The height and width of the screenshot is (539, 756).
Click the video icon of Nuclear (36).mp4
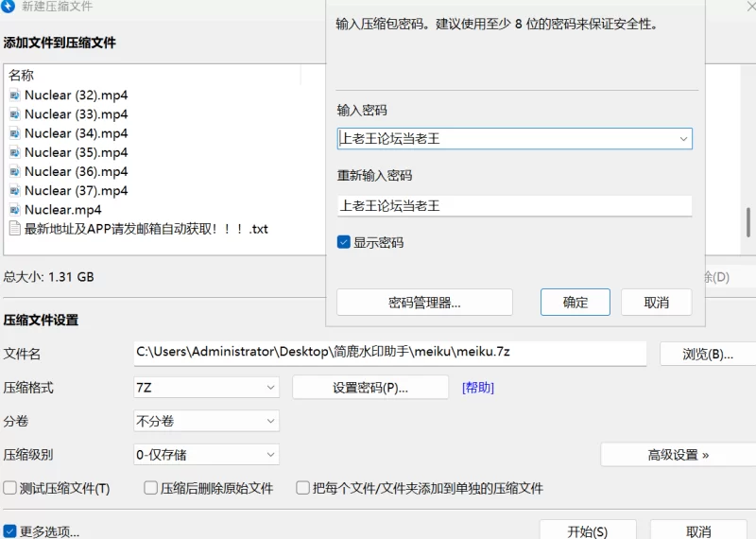click(x=15, y=171)
